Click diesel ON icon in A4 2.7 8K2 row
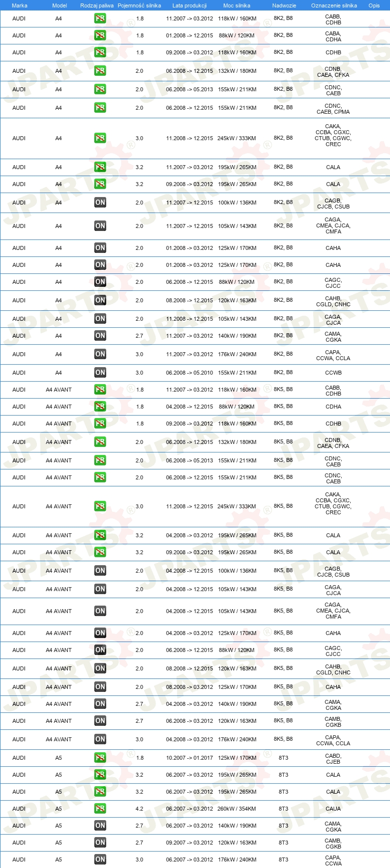This screenshot has height=868, width=390. (x=100, y=336)
